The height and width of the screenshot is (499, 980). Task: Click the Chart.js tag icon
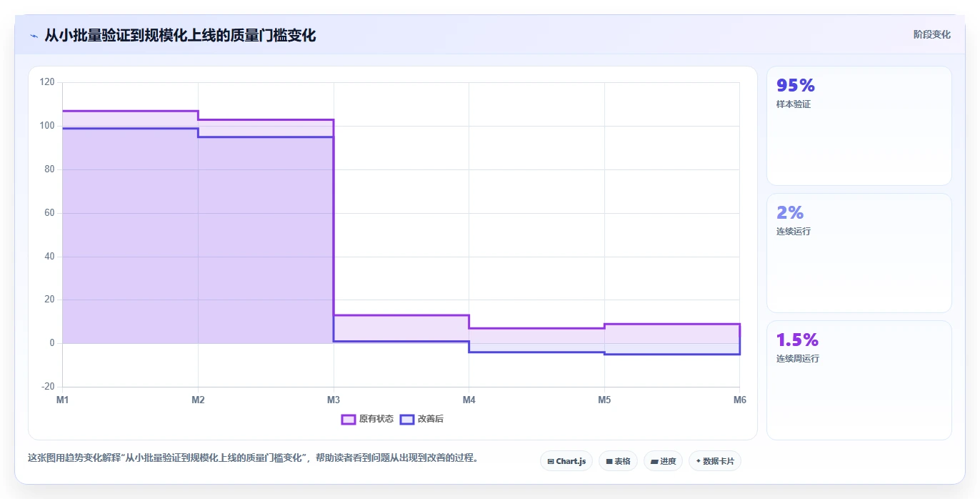click(x=551, y=462)
